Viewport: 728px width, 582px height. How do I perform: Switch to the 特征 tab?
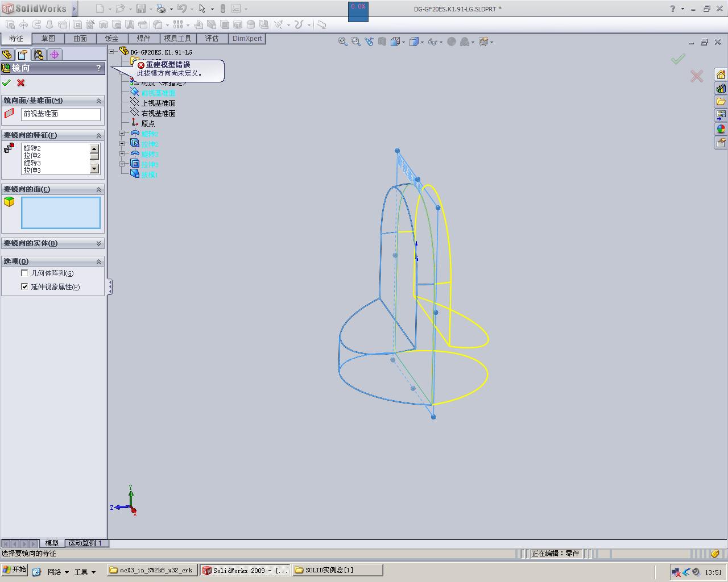(x=16, y=39)
